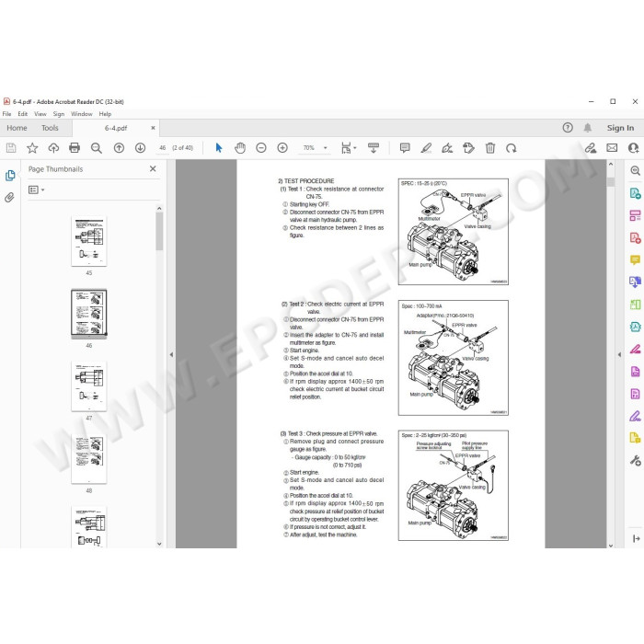Image resolution: width=644 pixels, height=644 pixels.
Task: Open the Comment tool in right pane
Action: pos(635,259)
